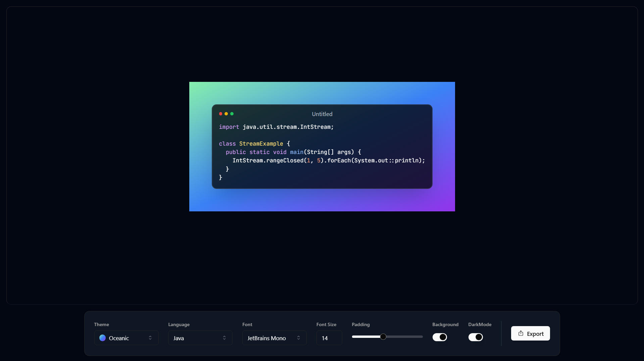This screenshot has height=361, width=644.
Task: Click the Font dropdown chevron icon
Action: pyautogui.click(x=299, y=338)
